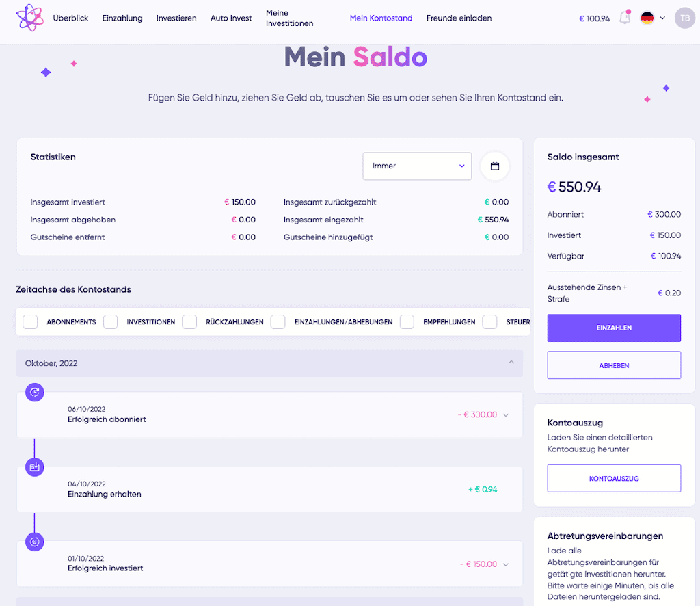Open the Immer period dropdown
The height and width of the screenshot is (606, 700).
[x=417, y=166]
